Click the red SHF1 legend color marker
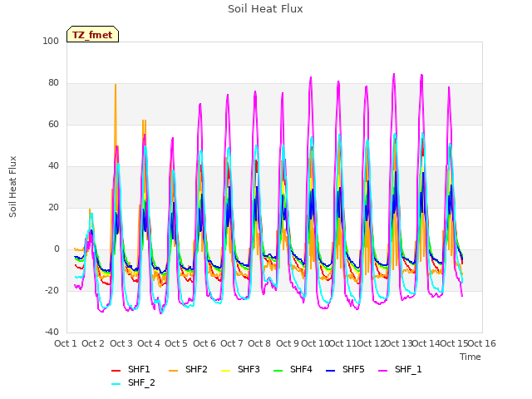The image size is (532, 399). pyautogui.click(x=116, y=371)
